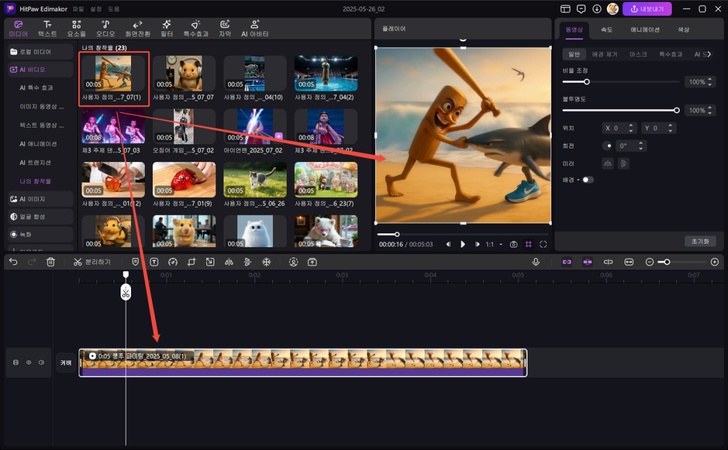
Task: Take a snapshot with the player camera icon
Action: (514, 244)
